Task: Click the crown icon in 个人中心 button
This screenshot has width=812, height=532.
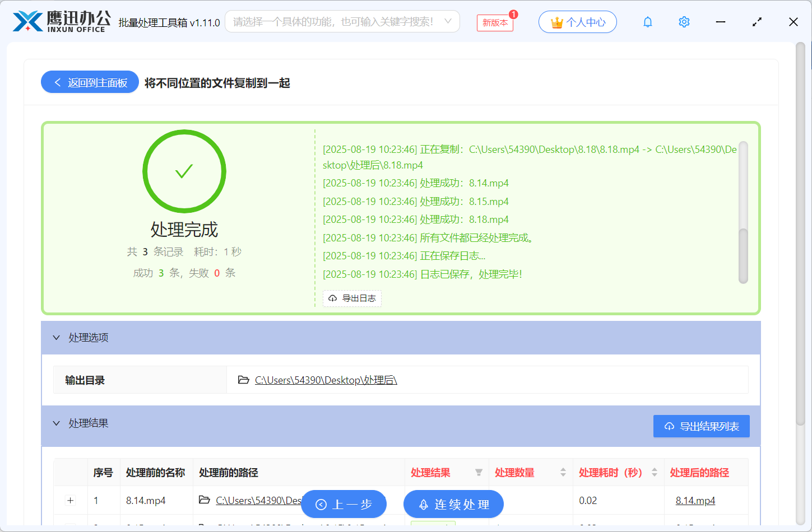Action: [556, 22]
